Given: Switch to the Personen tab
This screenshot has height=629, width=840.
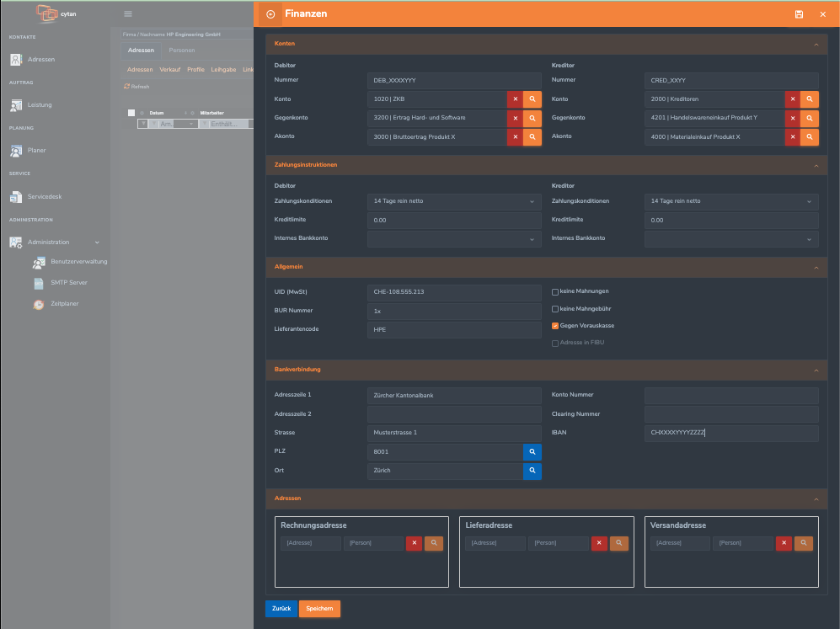Looking at the screenshot, I should tap(181, 51).
